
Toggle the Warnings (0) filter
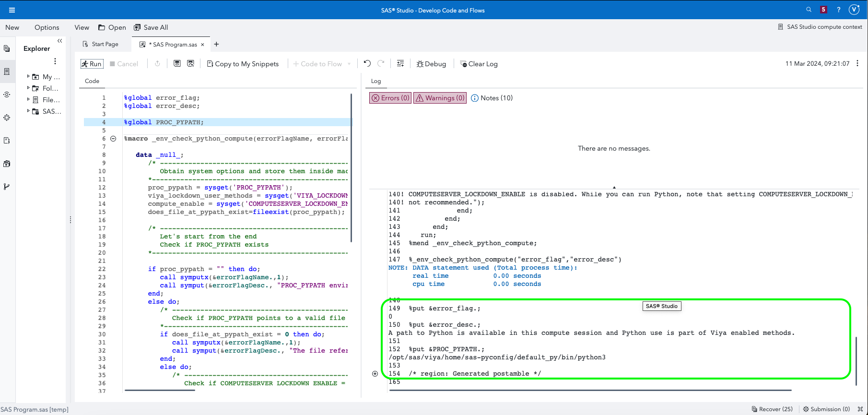pos(440,98)
